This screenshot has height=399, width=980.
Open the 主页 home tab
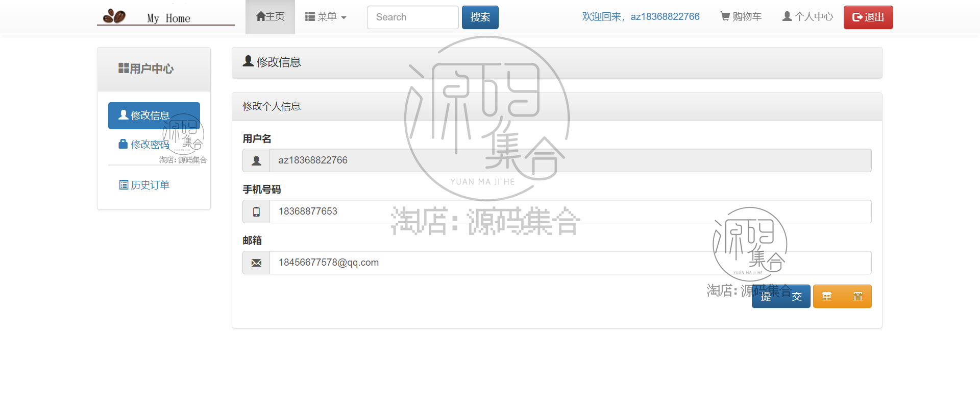click(x=270, y=17)
